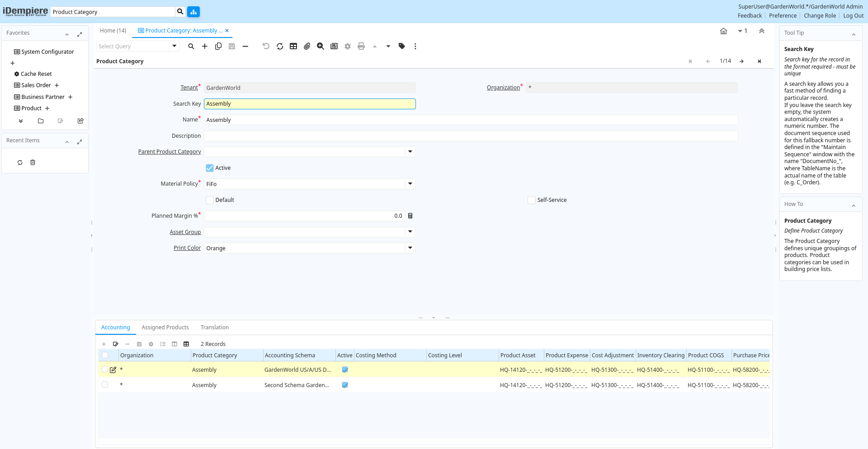Image resolution: width=868 pixels, height=449 pixels.
Task: Click the Description input field
Action: [x=471, y=136]
